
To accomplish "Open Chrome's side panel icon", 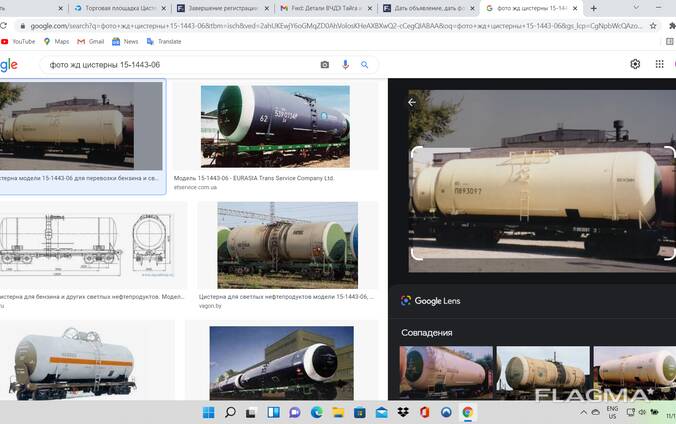I will point(670,41).
